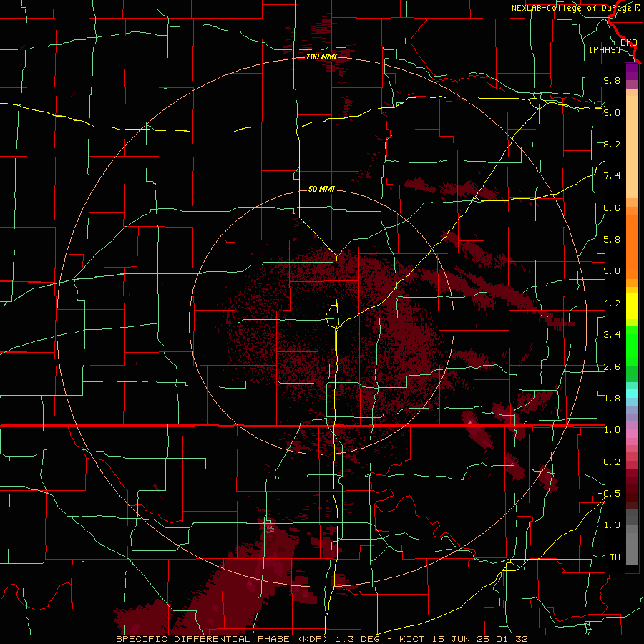Click the TH threshold label
The image size is (644, 644).
(615, 557)
